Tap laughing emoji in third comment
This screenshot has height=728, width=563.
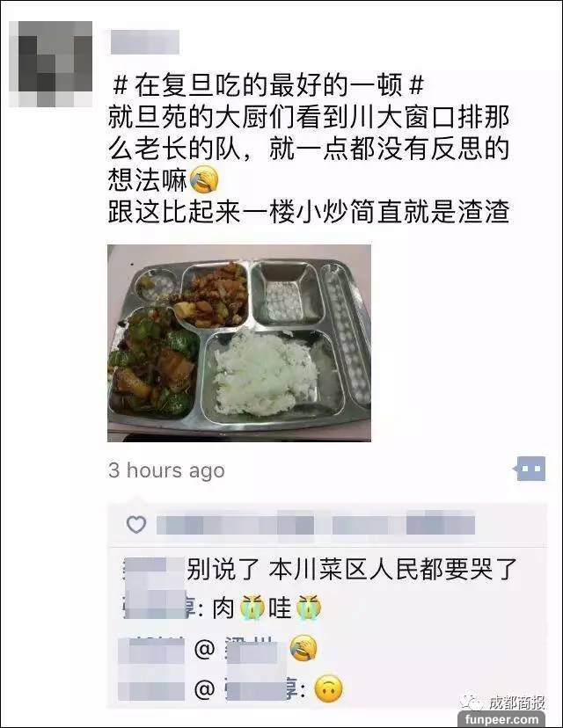303,648
